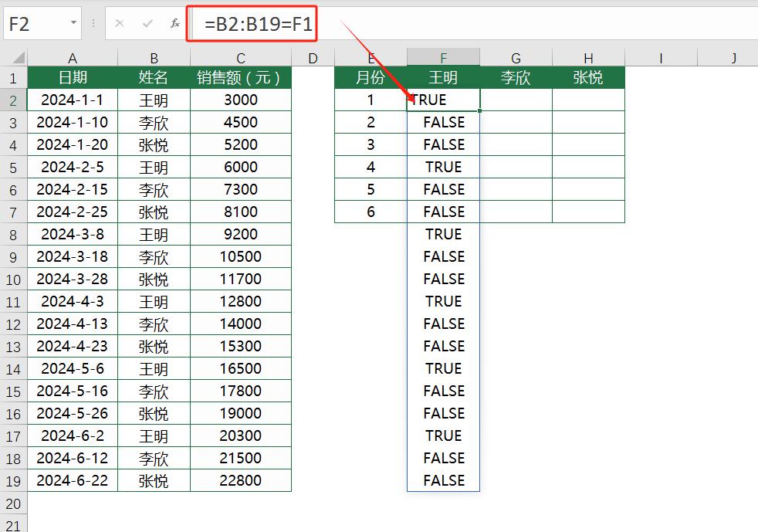Select column C header

[x=241, y=58]
